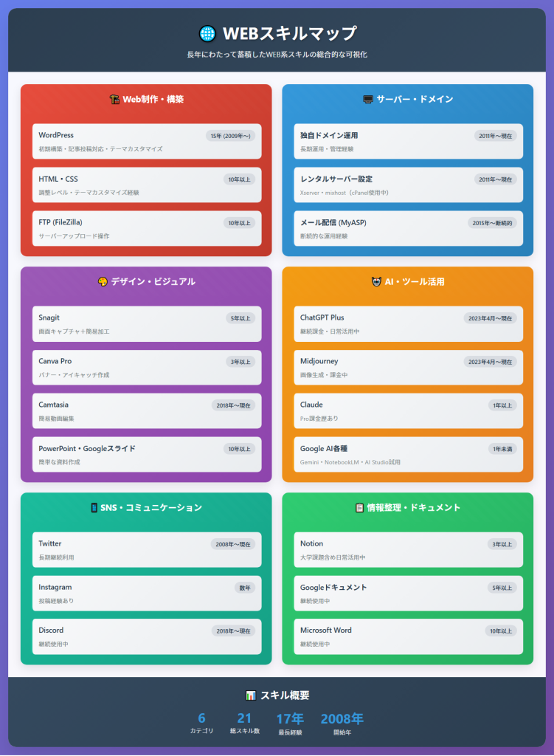Click the Twitter skill card

146,550
